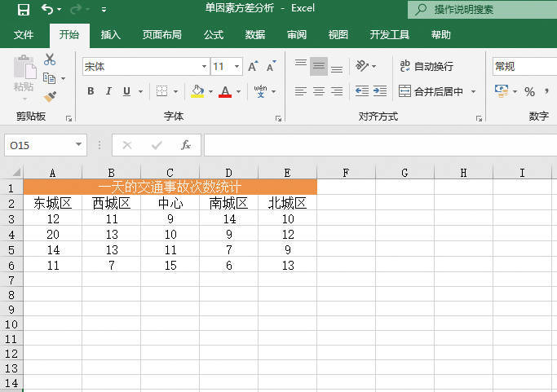Select the Format Painter brush
Image resolution: width=557 pixels, height=392 pixels.
(50, 96)
